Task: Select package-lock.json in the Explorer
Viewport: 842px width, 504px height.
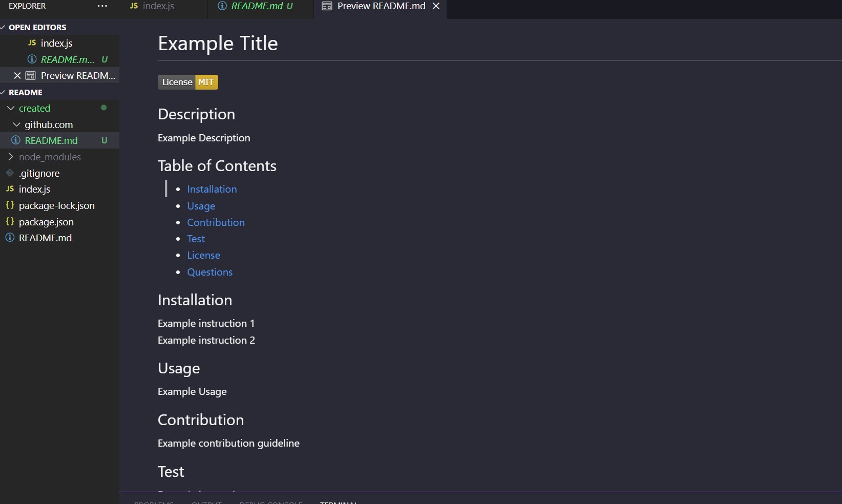Action: [57, 205]
